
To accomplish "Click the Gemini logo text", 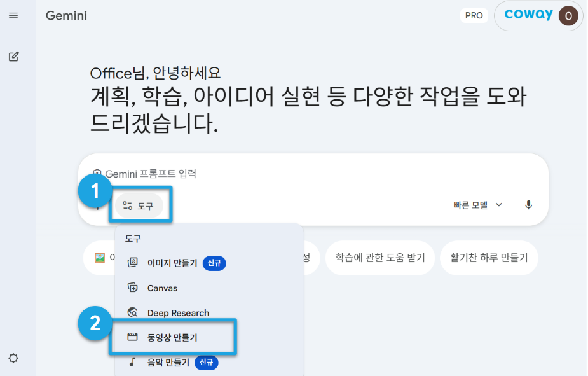I will (x=66, y=15).
